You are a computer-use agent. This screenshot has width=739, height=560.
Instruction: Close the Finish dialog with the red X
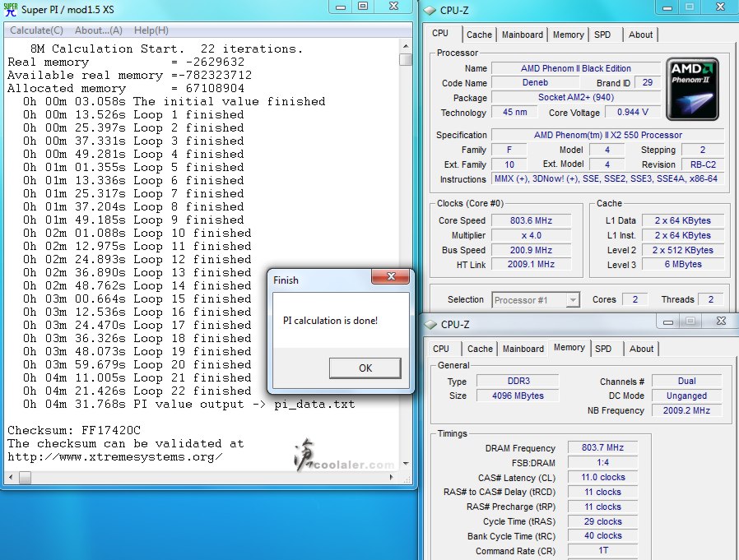tap(391, 276)
